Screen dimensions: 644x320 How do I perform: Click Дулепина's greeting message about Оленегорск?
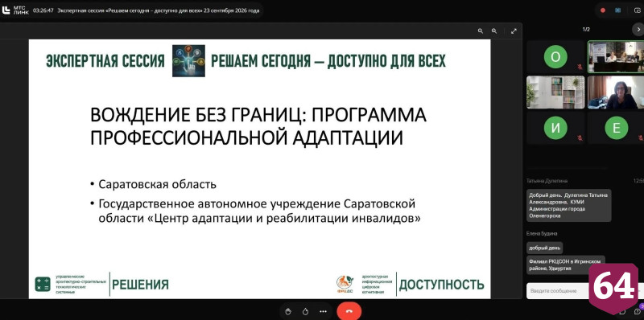(569, 205)
